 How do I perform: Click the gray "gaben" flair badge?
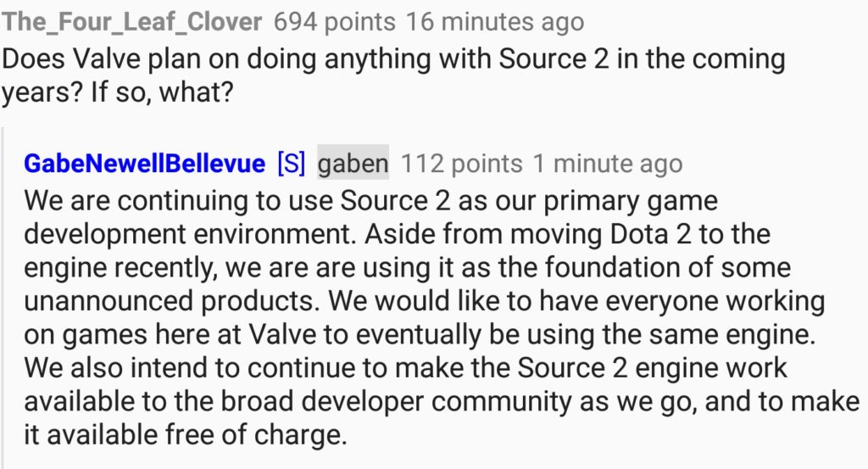click(353, 163)
